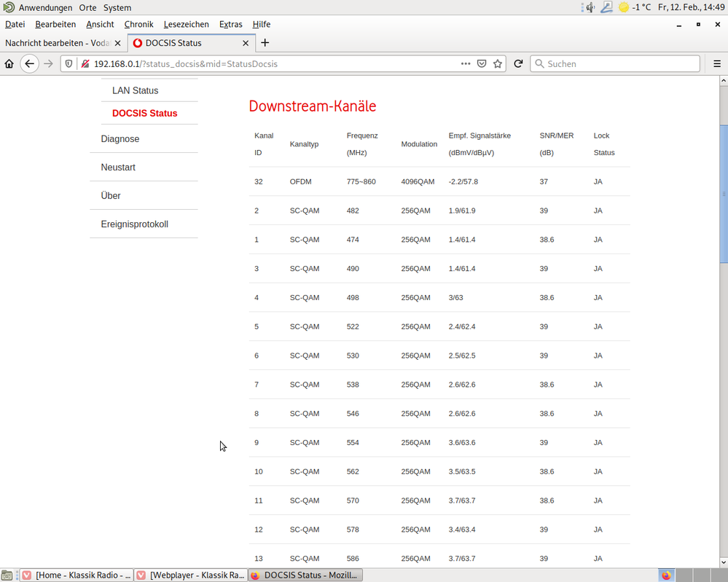
Task: Open the LAN Status page
Action: point(135,91)
